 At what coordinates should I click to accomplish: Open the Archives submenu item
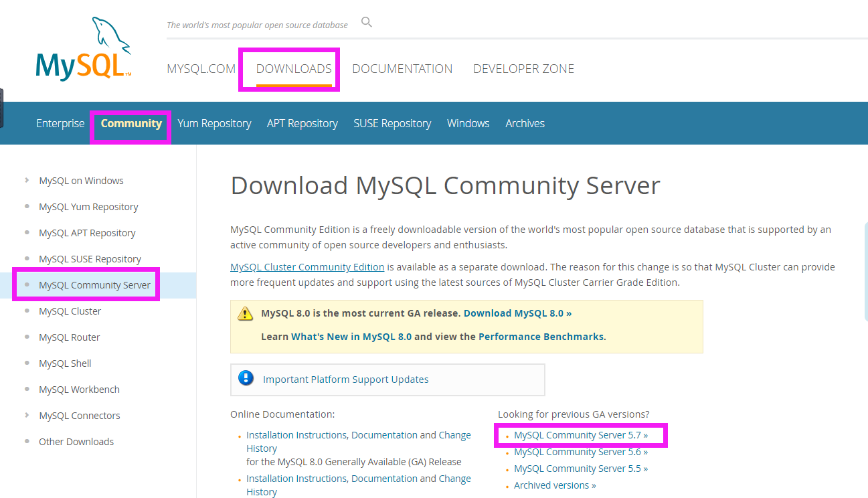click(x=525, y=123)
